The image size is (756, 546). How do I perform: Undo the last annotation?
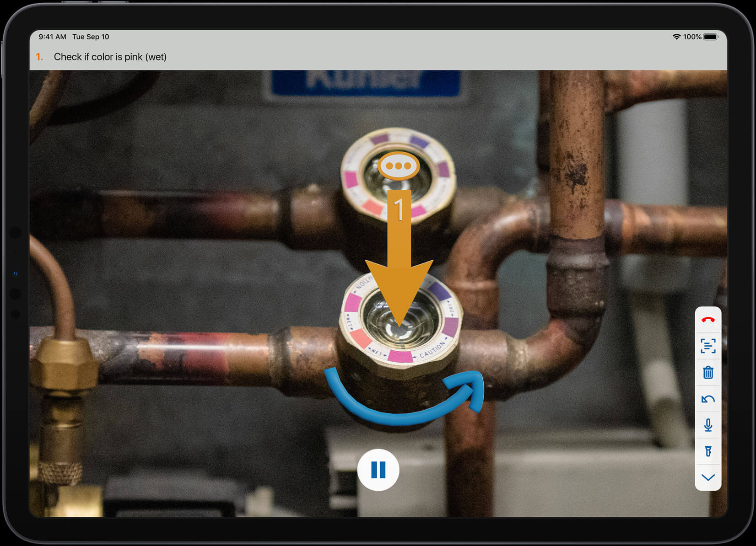pyautogui.click(x=707, y=399)
